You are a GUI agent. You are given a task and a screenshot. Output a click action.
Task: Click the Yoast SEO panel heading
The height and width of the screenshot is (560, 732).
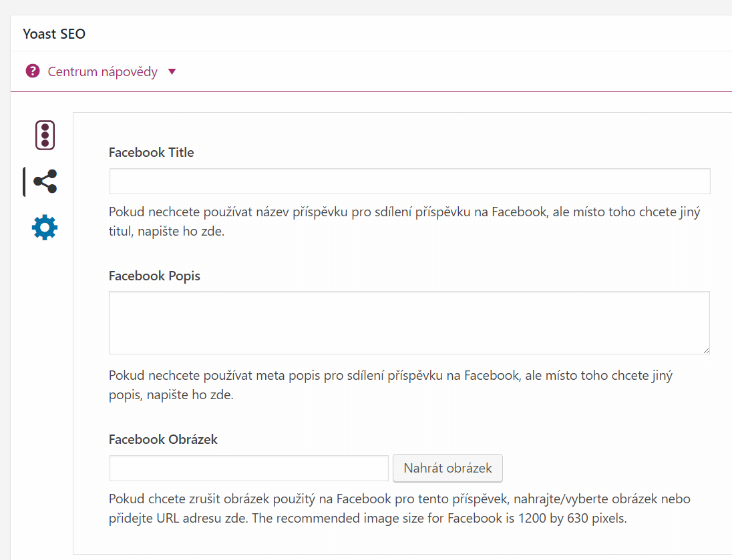(x=54, y=33)
